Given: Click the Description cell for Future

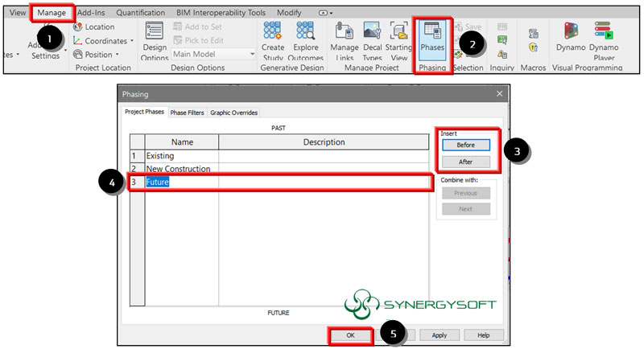Looking at the screenshot, I should coord(324,182).
